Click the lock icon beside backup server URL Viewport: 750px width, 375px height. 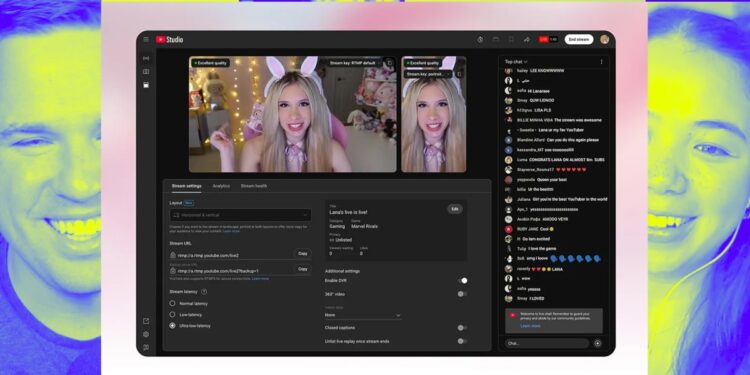click(173, 271)
